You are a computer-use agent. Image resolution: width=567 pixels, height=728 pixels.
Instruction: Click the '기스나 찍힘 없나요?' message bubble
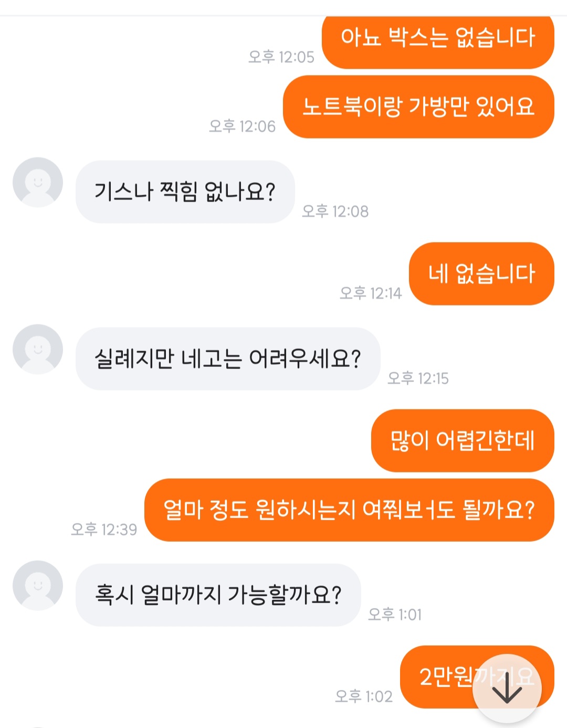(185, 192)
